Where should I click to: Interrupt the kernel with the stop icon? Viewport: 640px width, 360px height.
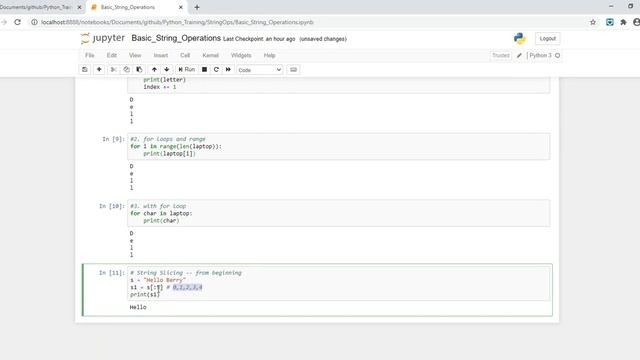[204, 70]
